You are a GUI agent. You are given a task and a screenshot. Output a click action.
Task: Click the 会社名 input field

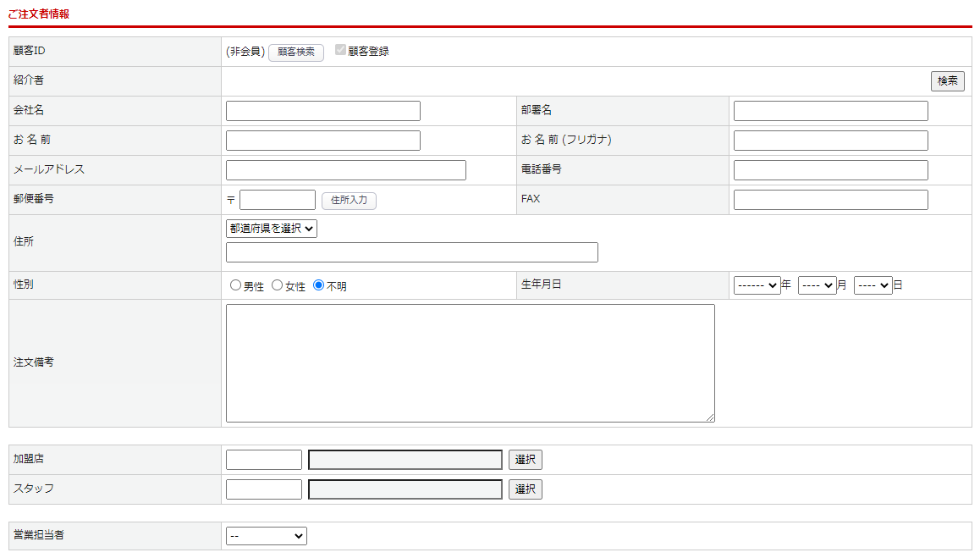[x=322, y=111]
